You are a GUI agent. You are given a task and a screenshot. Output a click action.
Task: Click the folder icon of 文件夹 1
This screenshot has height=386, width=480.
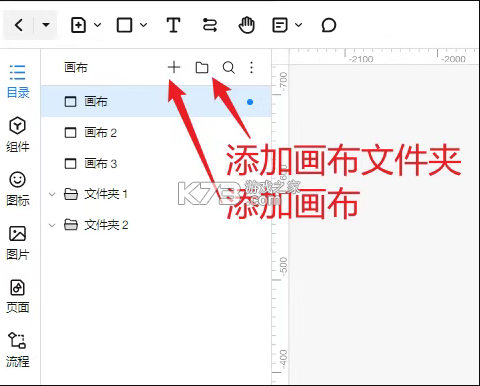(x=71, y=194)
